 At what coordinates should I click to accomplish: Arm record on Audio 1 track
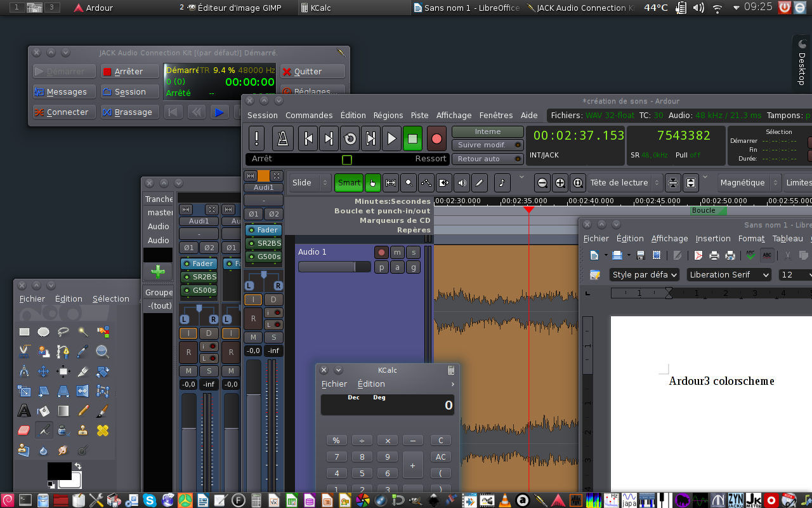pyautogui.click(x=381, y=252)
